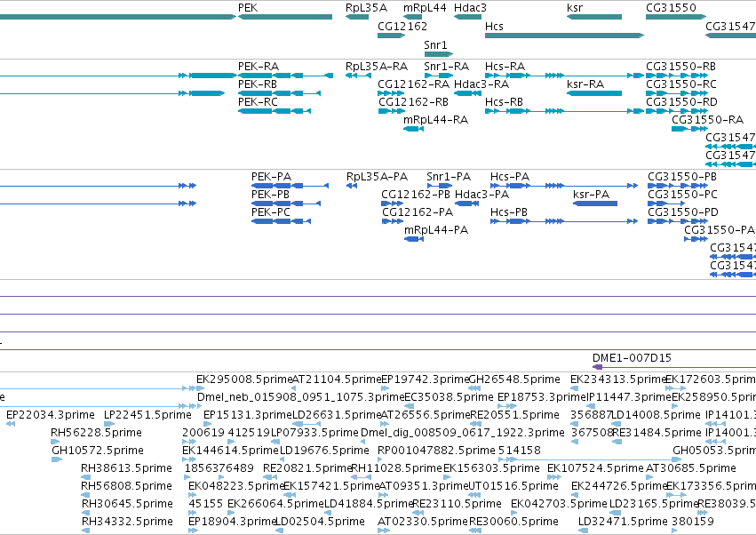
Task: Select the RH56228.5prime EST label
Action: (x=97, y=433)
